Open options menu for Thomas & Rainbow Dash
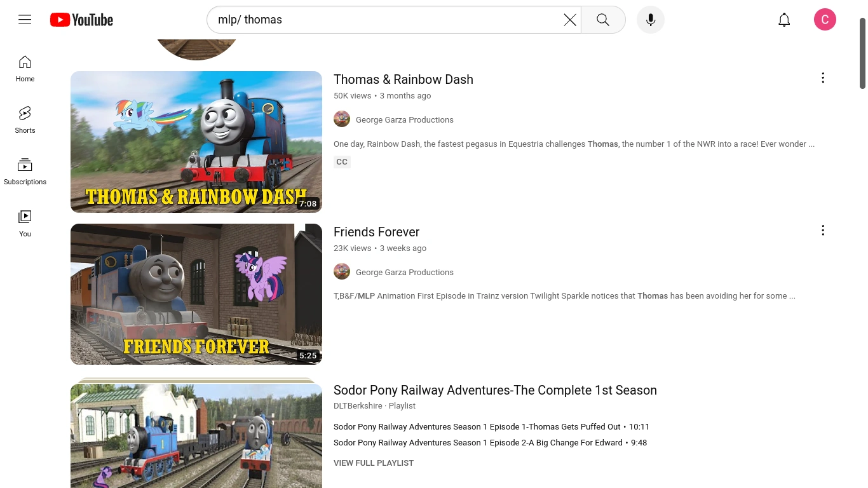868x488 pixels. 823,78
